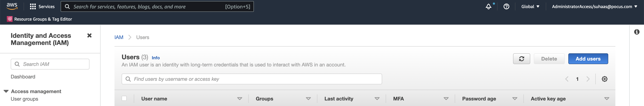Open Dashboard in the IAM sidebar
The height and width of the screenshot is (106, 644).
23,77
